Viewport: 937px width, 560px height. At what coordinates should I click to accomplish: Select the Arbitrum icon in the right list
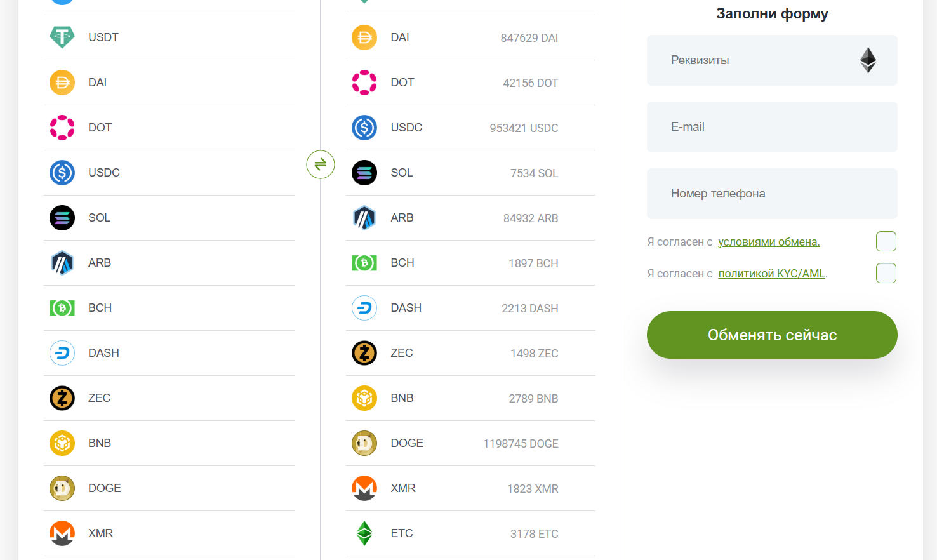(364, 218)
